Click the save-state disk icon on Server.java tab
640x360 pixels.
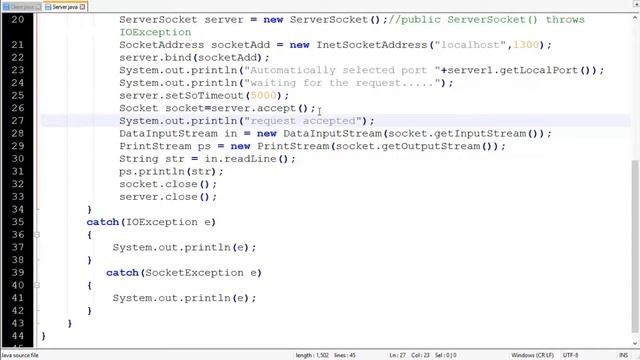[x=48, y=7]
